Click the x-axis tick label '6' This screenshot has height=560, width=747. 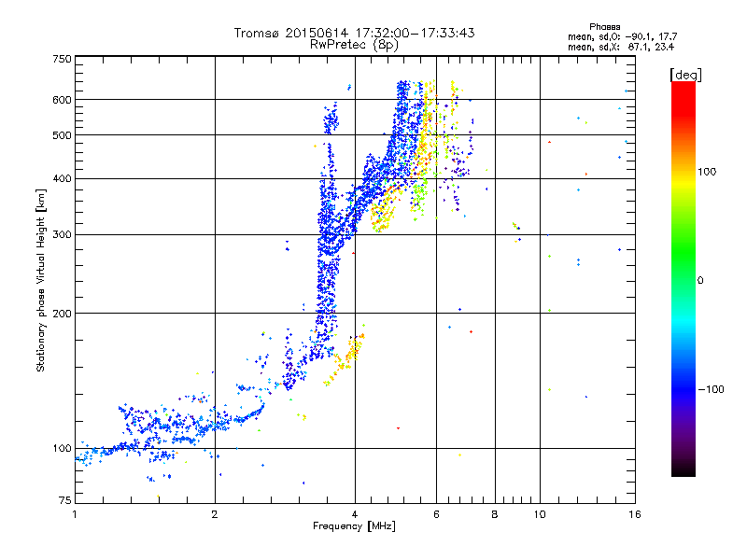[436, 514]
